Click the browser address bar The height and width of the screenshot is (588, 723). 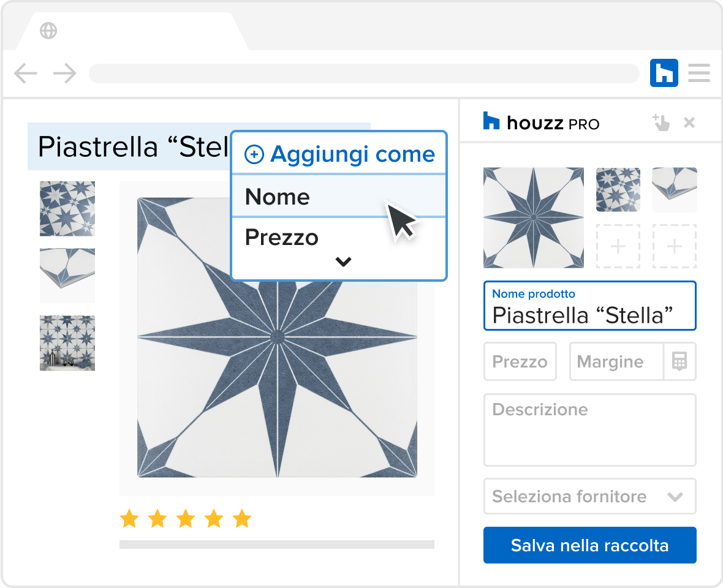pos(365,73)
